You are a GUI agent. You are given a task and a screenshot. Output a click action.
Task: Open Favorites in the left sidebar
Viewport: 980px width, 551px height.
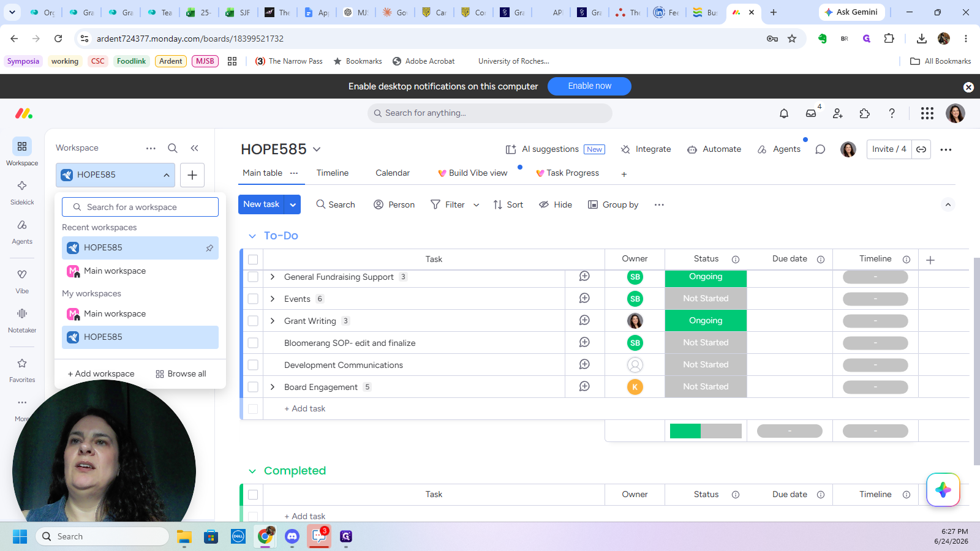tap(22, 369)
